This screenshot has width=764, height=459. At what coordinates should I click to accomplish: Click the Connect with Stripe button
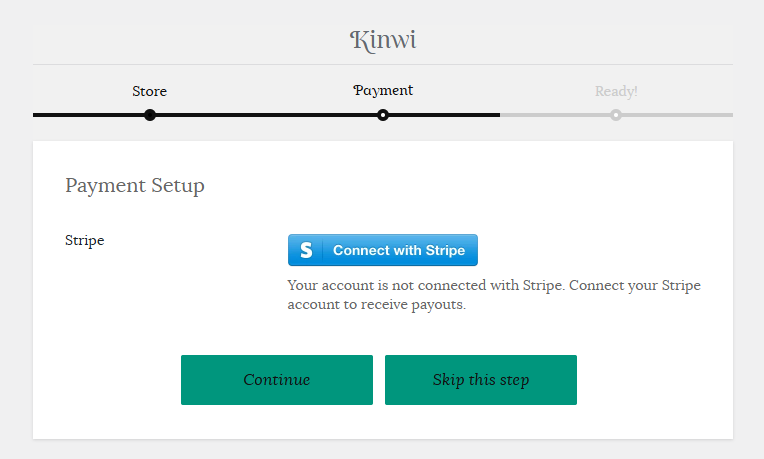pyautogui.click(x=382, y=250)
